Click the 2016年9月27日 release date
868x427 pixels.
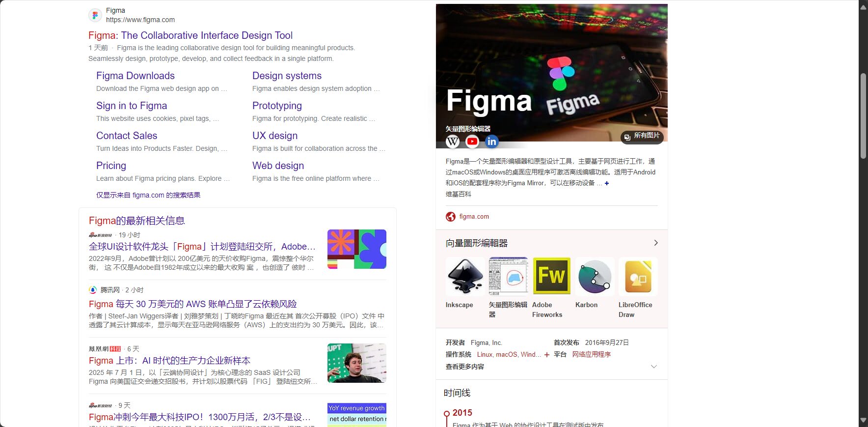(x=607, y=343)
